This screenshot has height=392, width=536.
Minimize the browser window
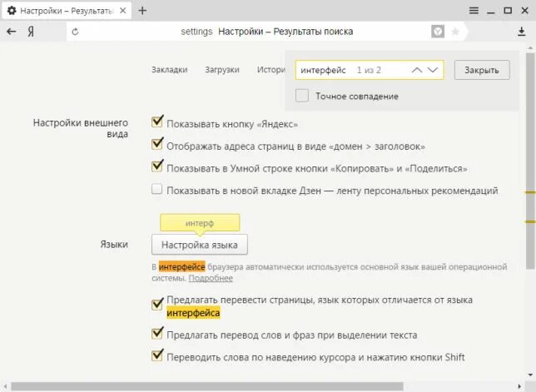(491, 12)
